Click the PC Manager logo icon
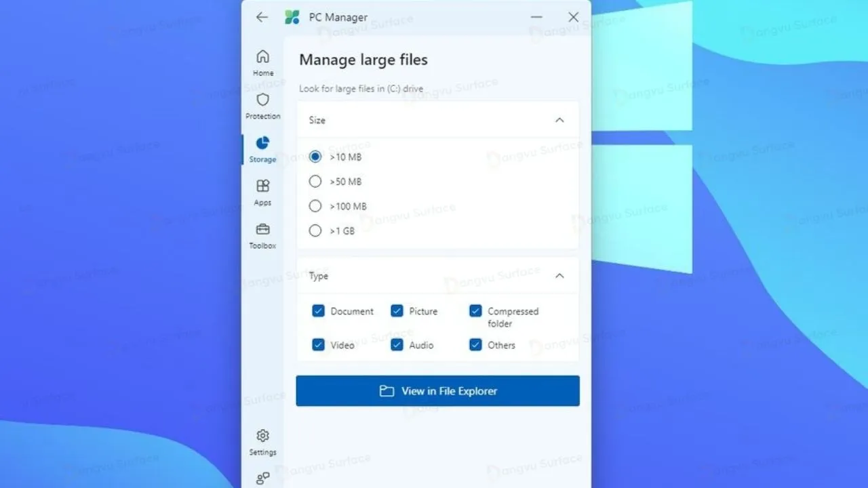Viewport: 868px width, 488px height. pyautogui.click(x=292, y=18)
